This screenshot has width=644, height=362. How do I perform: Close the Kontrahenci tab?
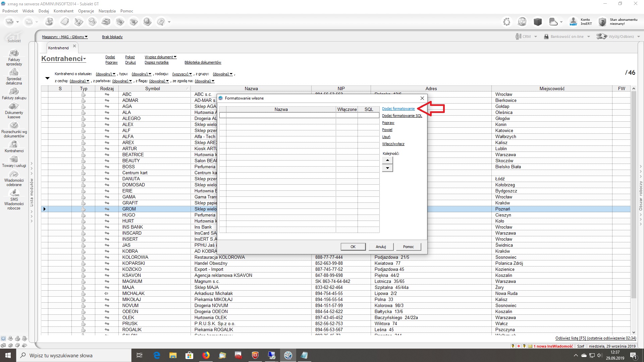pyautogui.click(x=74, y=46)
